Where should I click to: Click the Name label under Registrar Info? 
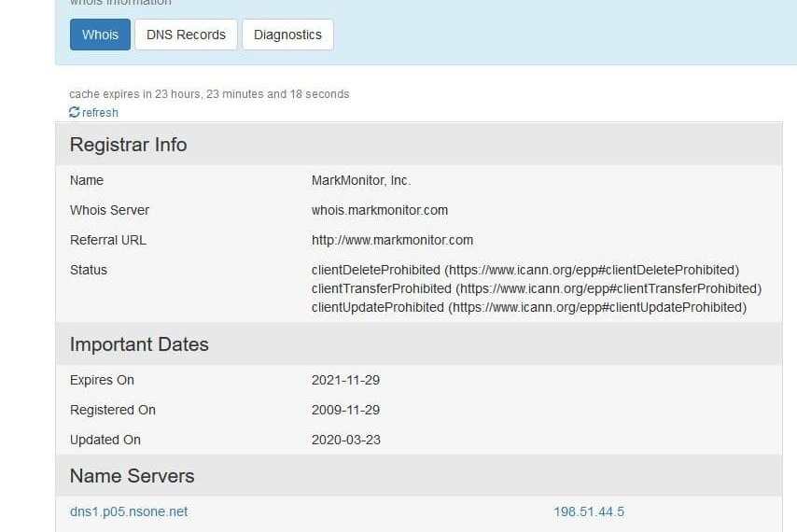click(87, 180)
